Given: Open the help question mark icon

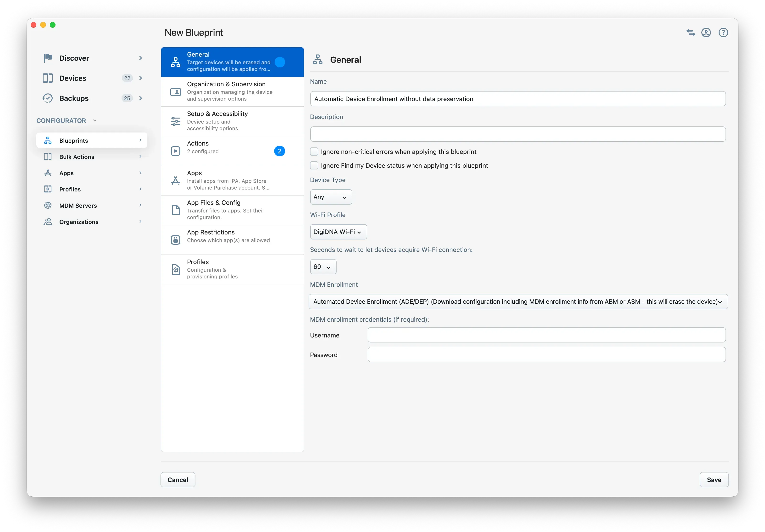Looking at the screenshot, I should 723,32.
